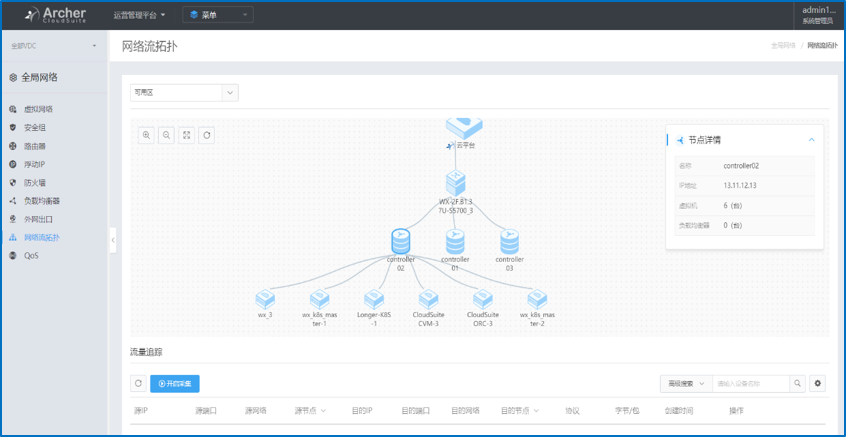Click 全局网络 breadcrumb link

click(x=783, y=46)
